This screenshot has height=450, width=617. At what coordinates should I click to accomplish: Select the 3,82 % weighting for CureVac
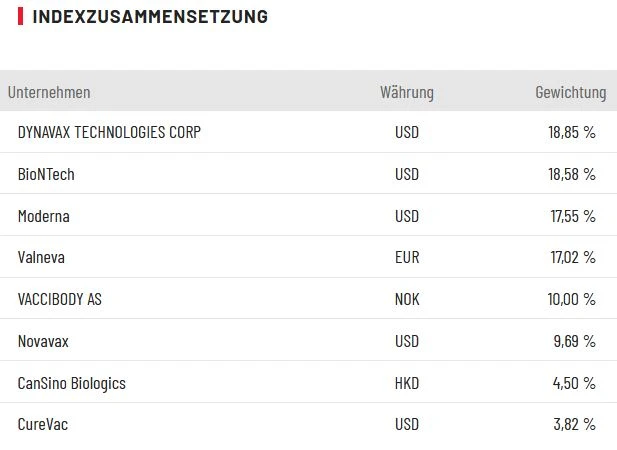pyautogui.click(x=574, y=424)
